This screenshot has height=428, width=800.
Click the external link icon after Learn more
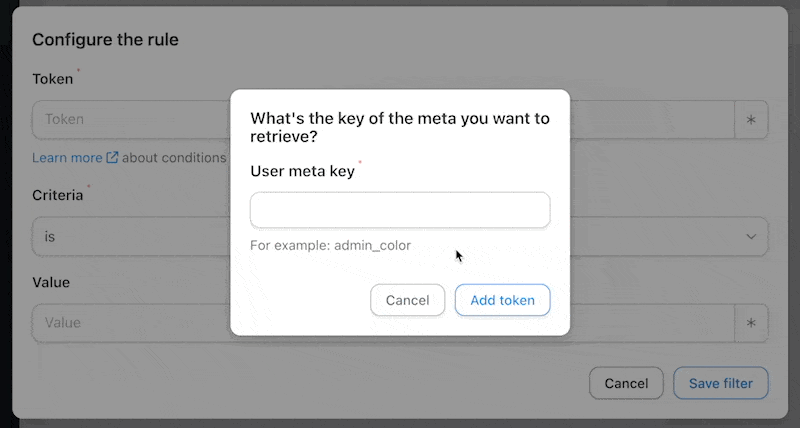[x=112, y=158]
